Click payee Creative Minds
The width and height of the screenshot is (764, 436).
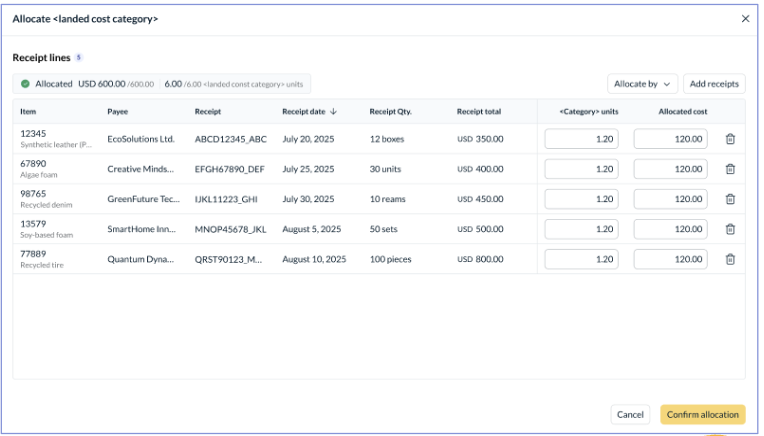pos(140,169)
